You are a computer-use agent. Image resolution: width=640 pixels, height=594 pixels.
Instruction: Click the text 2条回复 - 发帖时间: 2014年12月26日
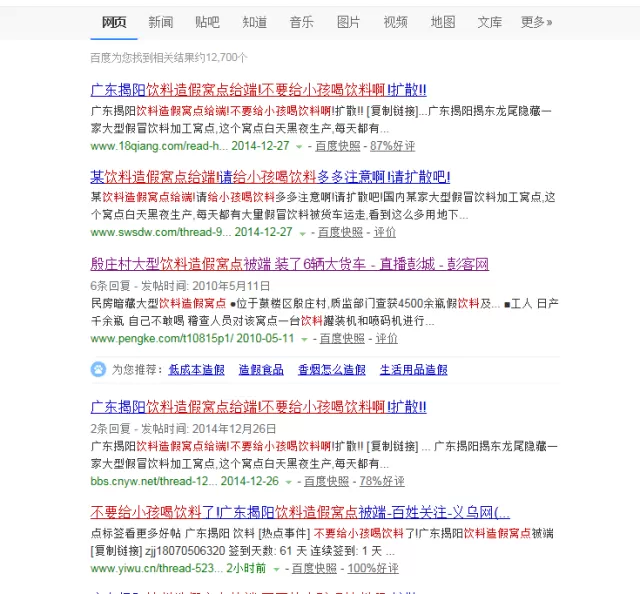183,429
